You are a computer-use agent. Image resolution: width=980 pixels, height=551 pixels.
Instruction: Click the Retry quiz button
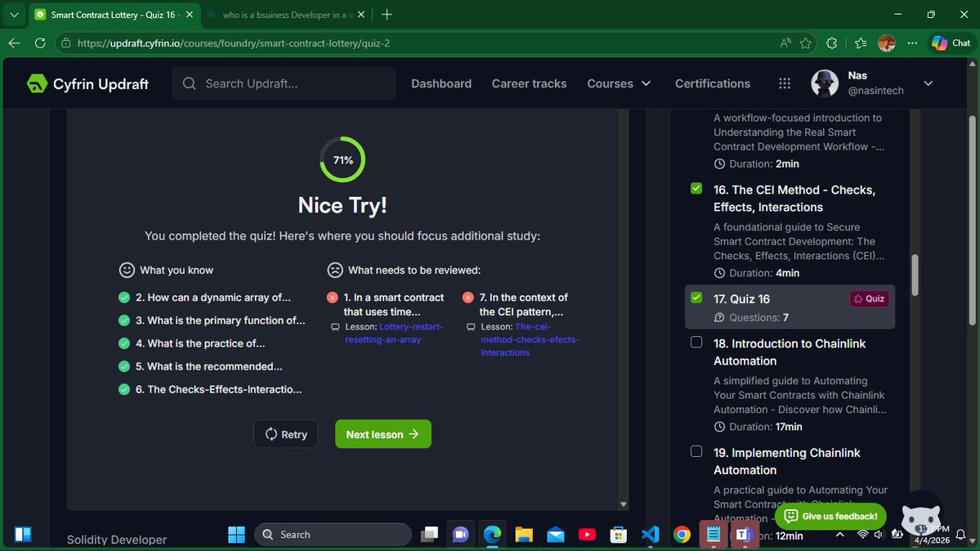click(x=285, y=434)
